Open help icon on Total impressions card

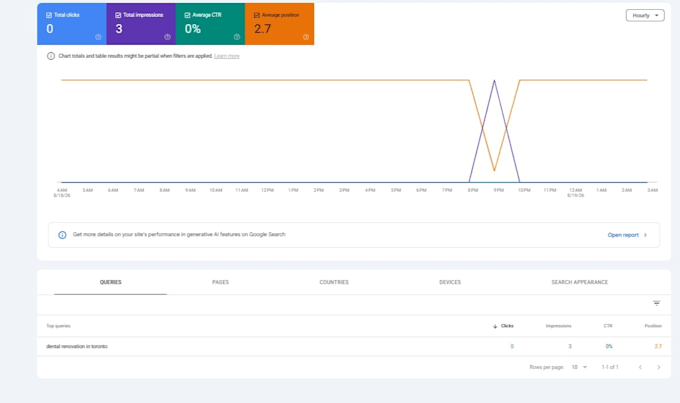(x=167, y=37)
